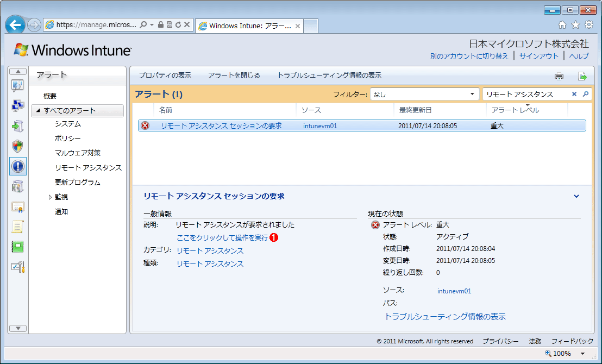Run search with magnifier icon
602x364 pixels.
pyautogui.click(x=586, y=94)
